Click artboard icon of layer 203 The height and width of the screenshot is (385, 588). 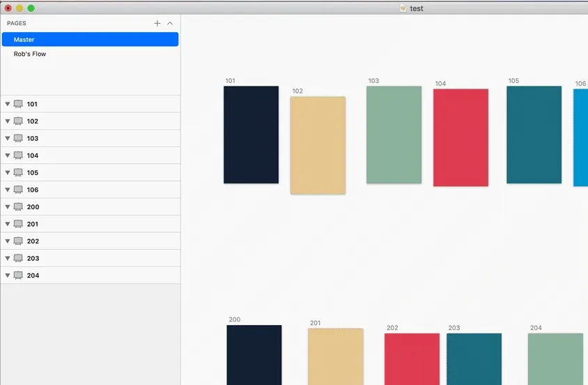(x=18, y=258)
